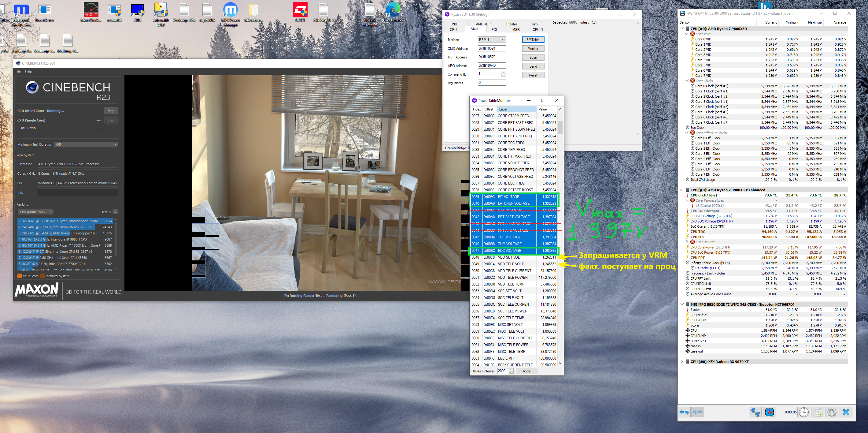868x433 pixels.
Task: Open HWiNFO sensor settings gear icon
Action: (x=831, y=412)
